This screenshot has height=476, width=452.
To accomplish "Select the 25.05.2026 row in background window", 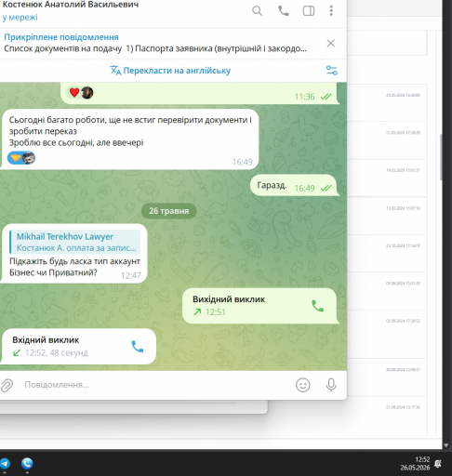I will [387, 102].
